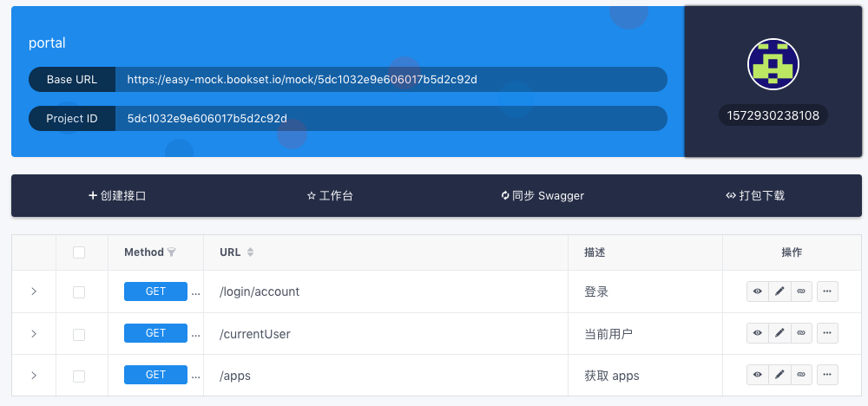Edit the /currentUser interface with pencil icon

[779, 333]
